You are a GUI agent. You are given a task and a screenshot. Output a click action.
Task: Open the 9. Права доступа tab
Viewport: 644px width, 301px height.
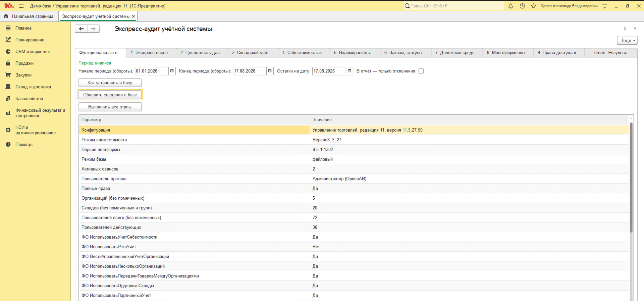[559, 53]
